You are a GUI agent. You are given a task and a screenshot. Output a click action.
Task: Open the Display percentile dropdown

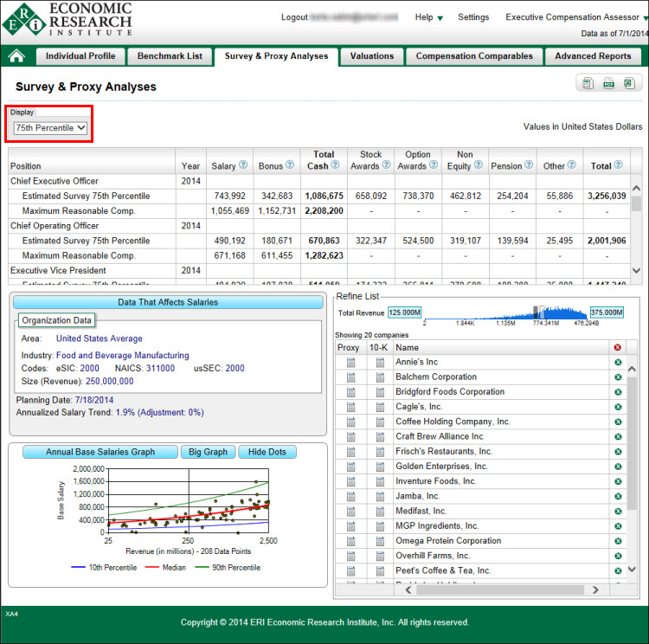pyautogui.click(x=50, y=128)
